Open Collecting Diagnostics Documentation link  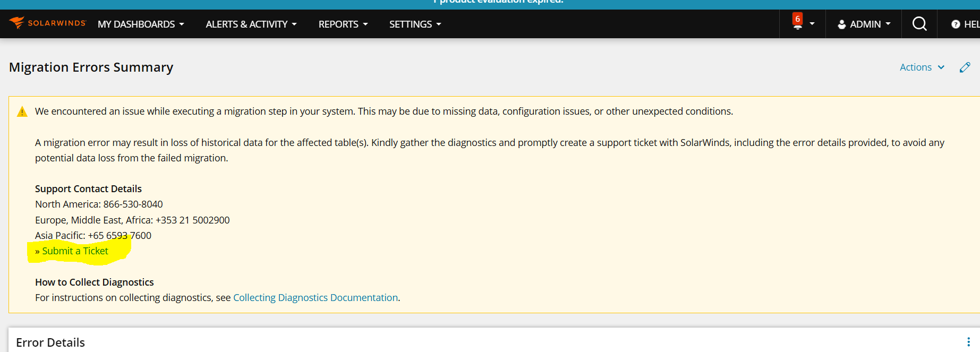click(x=316, y=298)
